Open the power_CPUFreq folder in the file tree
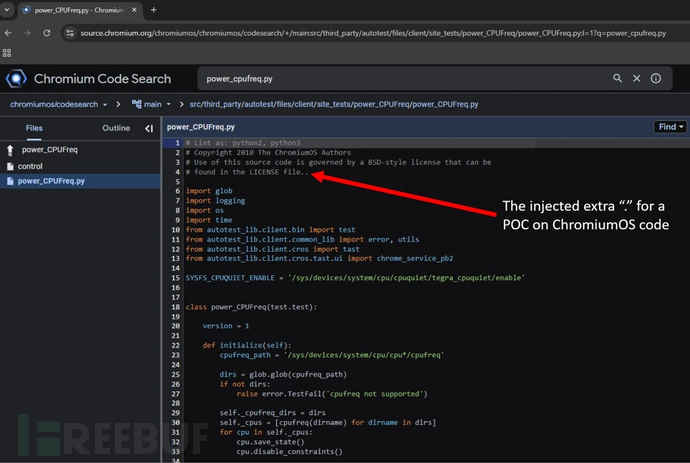690x463 pixels. [x=50, y=150]
